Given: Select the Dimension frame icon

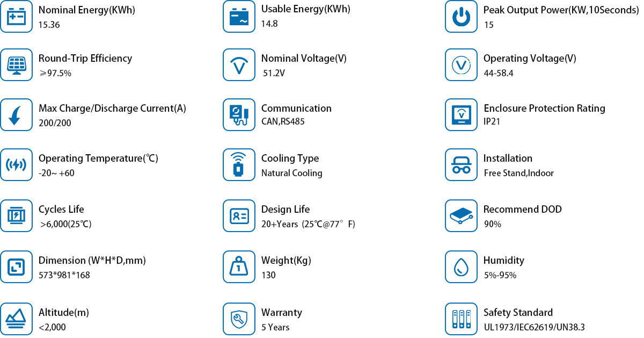Looking at the screenshot, I should pos(16,267).
